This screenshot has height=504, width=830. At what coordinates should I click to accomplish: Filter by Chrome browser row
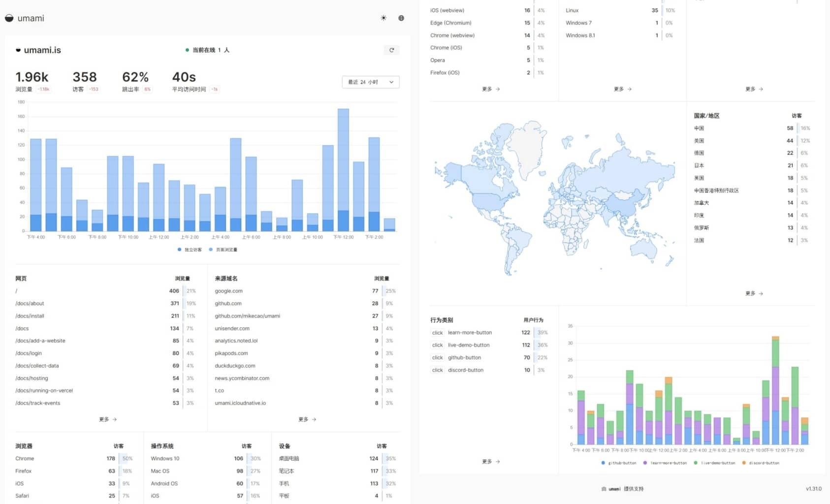(x=74, y=458)
